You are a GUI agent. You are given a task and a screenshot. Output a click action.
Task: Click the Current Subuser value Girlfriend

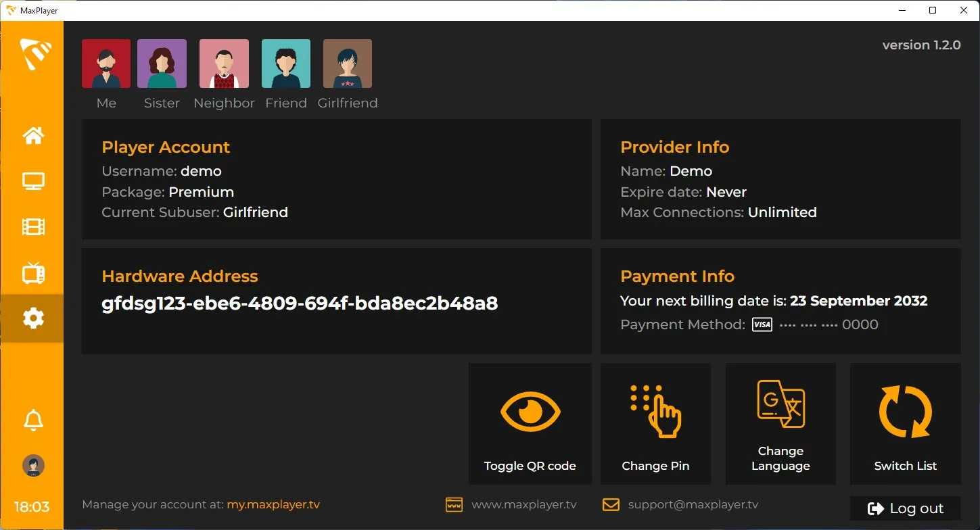(x=256, y=212)
